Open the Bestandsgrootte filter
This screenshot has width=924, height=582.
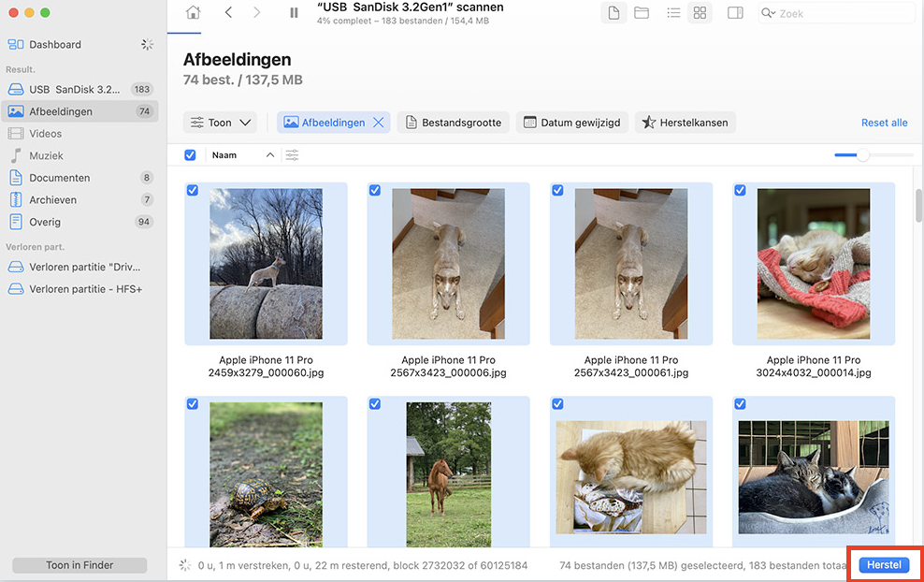click(454, 123)
